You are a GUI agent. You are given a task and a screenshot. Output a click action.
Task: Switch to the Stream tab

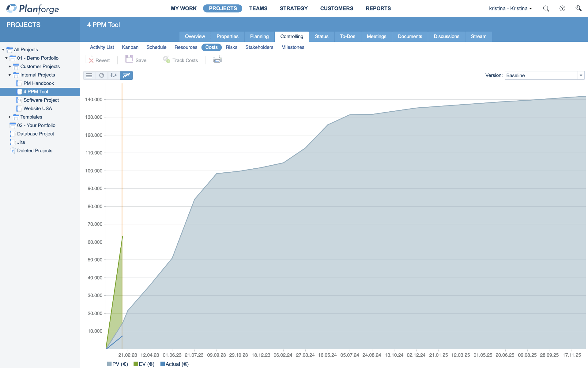click(x=479, y=36)
